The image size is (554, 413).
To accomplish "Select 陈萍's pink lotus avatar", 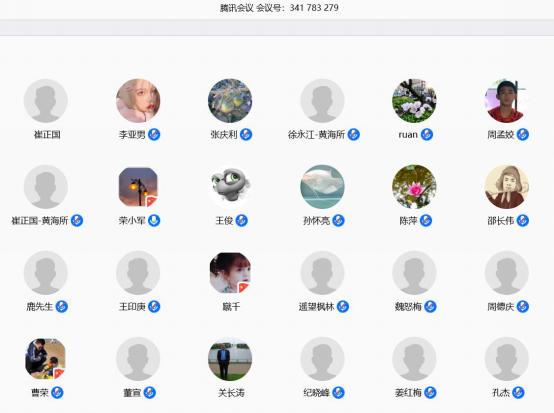I will pos(414,187).
